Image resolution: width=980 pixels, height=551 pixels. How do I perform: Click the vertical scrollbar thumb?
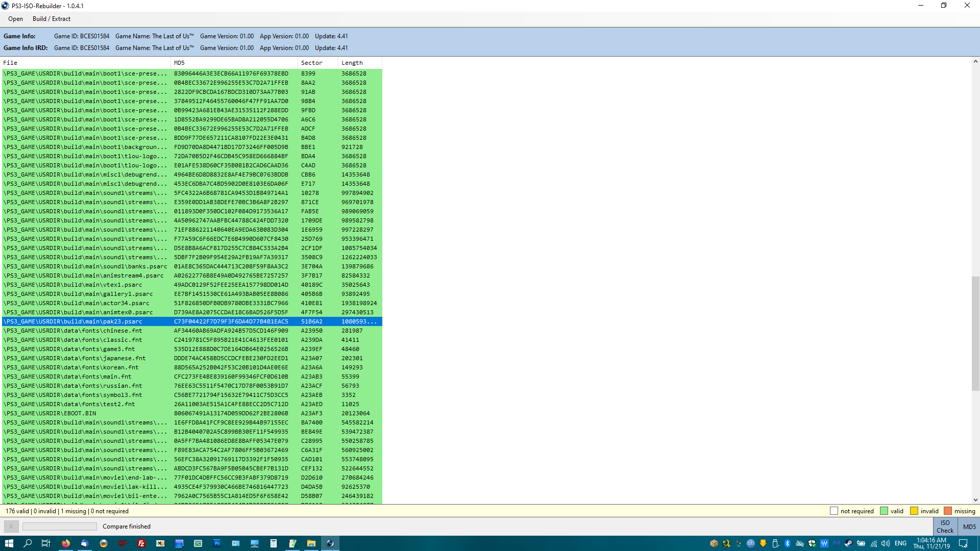pyautogui.click(x=975, y=334)
